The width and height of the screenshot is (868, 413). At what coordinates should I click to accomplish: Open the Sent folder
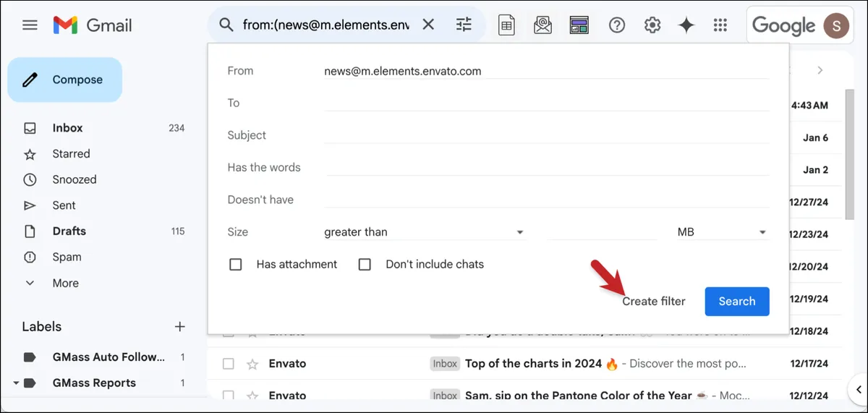click(x=64, y=205)
